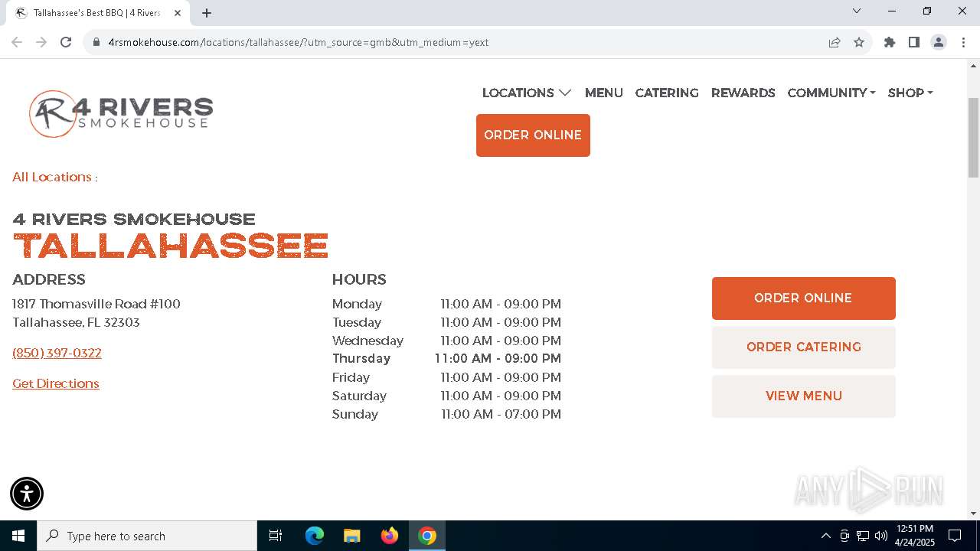
Task: Open File Explorer from the taskbar
Action: tap(352, 536)
